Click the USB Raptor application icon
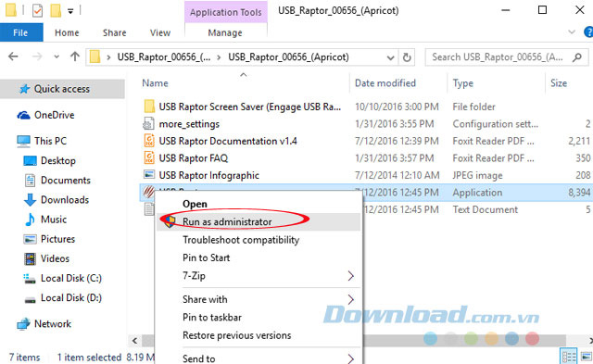 (148, 192)
